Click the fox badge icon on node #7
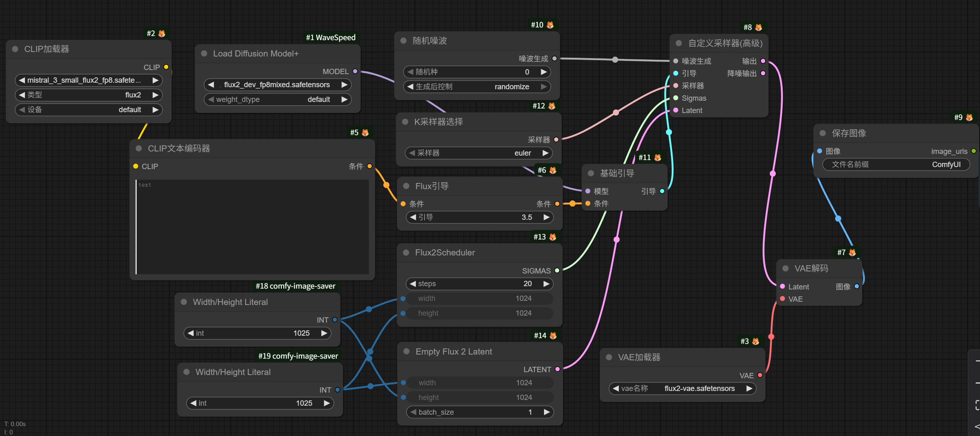Screen dimensions: 980x436 click(x=852, y=253)
